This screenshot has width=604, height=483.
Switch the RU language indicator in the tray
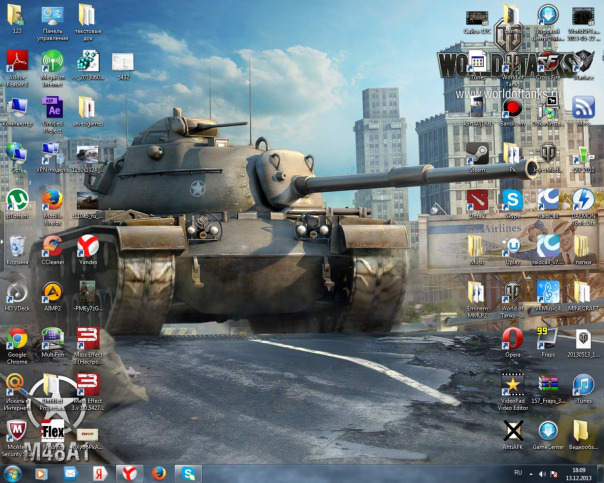(x=518, y=472)
